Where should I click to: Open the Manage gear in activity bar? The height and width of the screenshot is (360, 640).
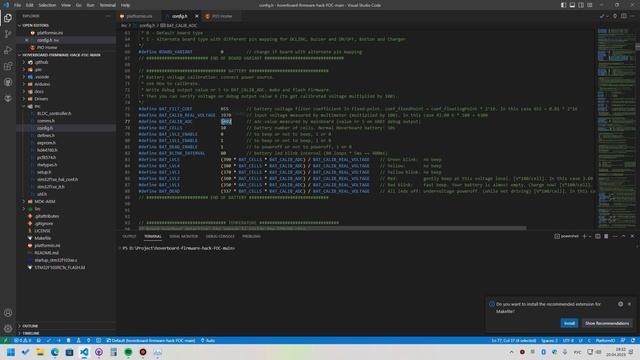click(x=8, y=329)
